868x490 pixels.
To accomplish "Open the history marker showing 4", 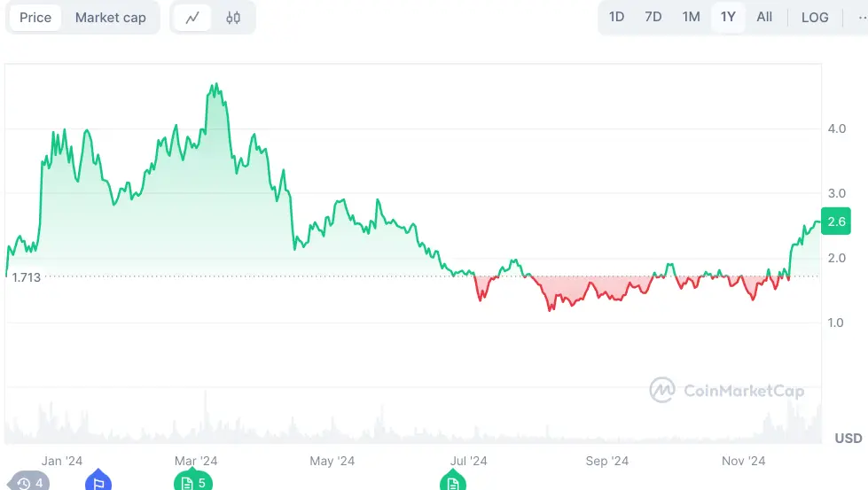I will 29,482.
